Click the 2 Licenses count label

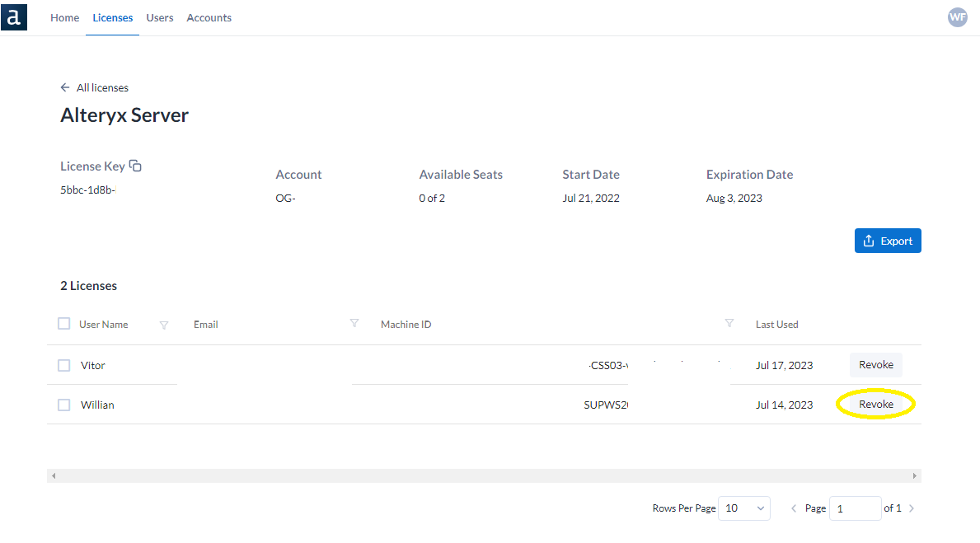(89, 286)
